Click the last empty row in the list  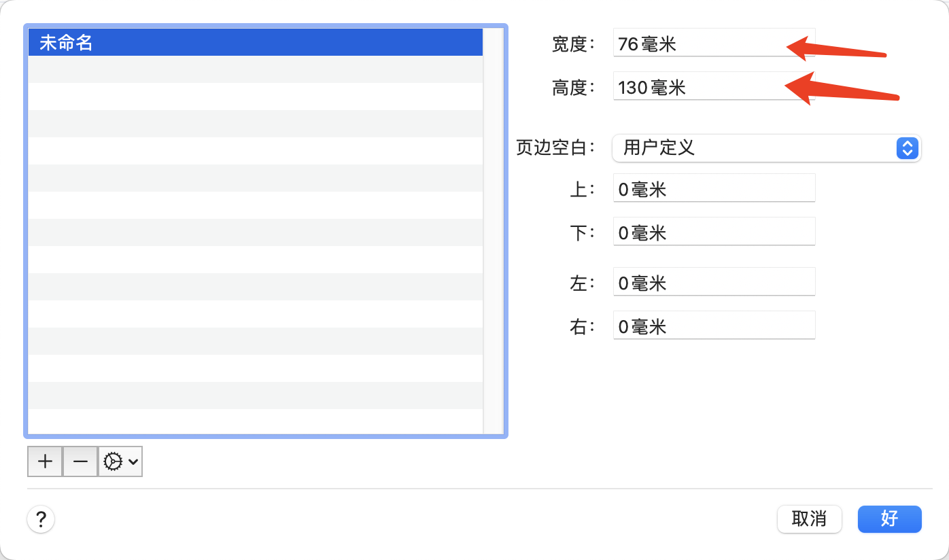255,421
